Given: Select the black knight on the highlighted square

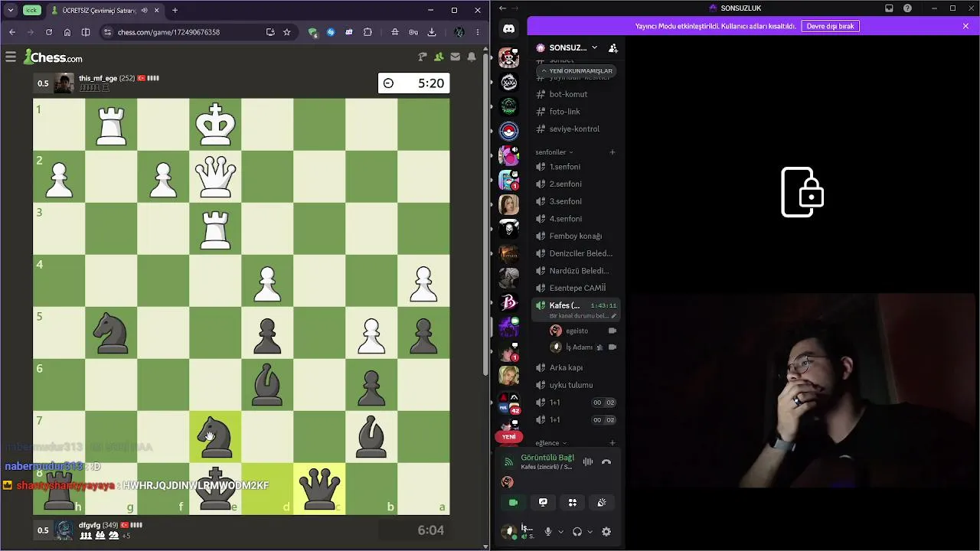Looking at the screenshot, I should [x=215, y=436].
